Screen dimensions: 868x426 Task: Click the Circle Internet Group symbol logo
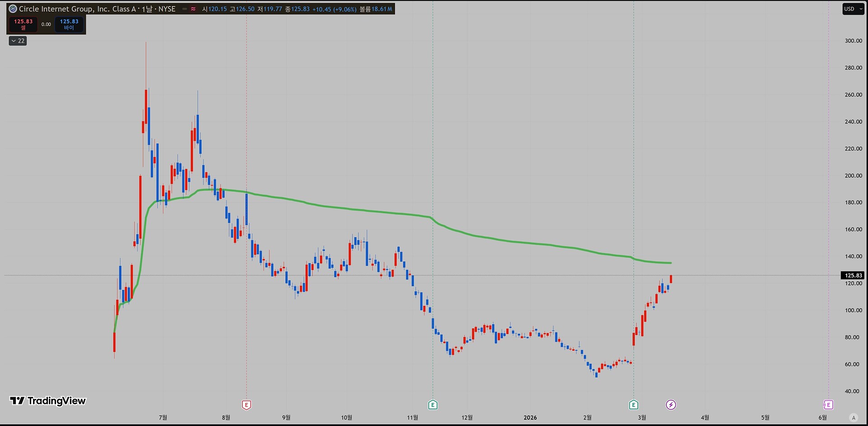pyautogui.click(x=13, y=9)
